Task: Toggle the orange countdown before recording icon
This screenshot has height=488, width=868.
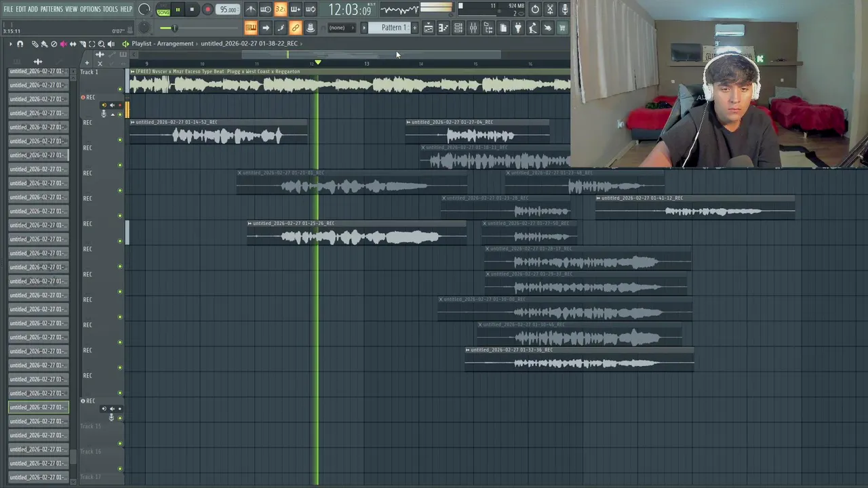Action: click(281, 9)
